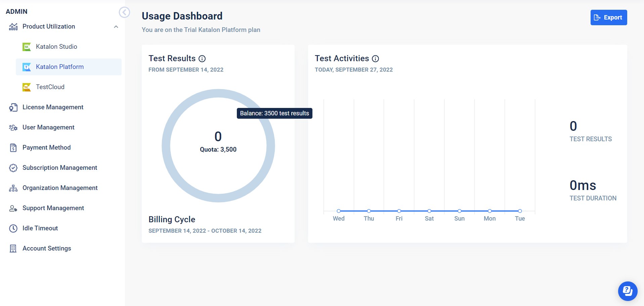This screenshot has height=306, width=644.
Task: Click the 'TEST RESULTS' label under activities
Action: tap(591, 139)
